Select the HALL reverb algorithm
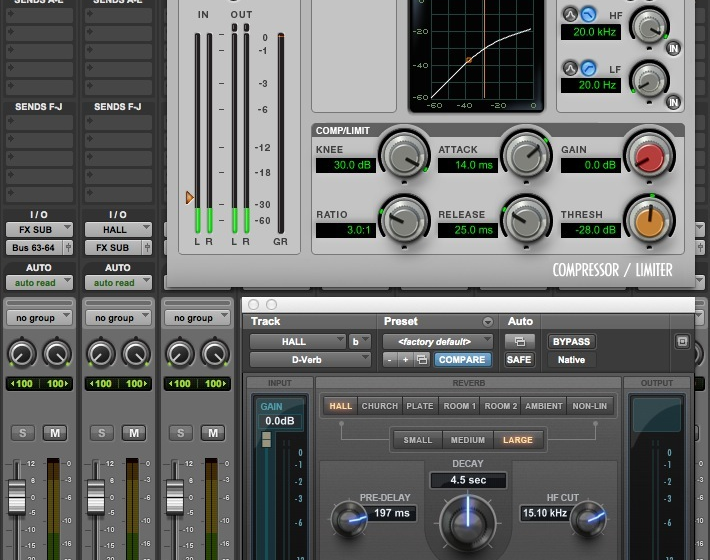This screenshot has width=710, height=560. tap(341, 406)
